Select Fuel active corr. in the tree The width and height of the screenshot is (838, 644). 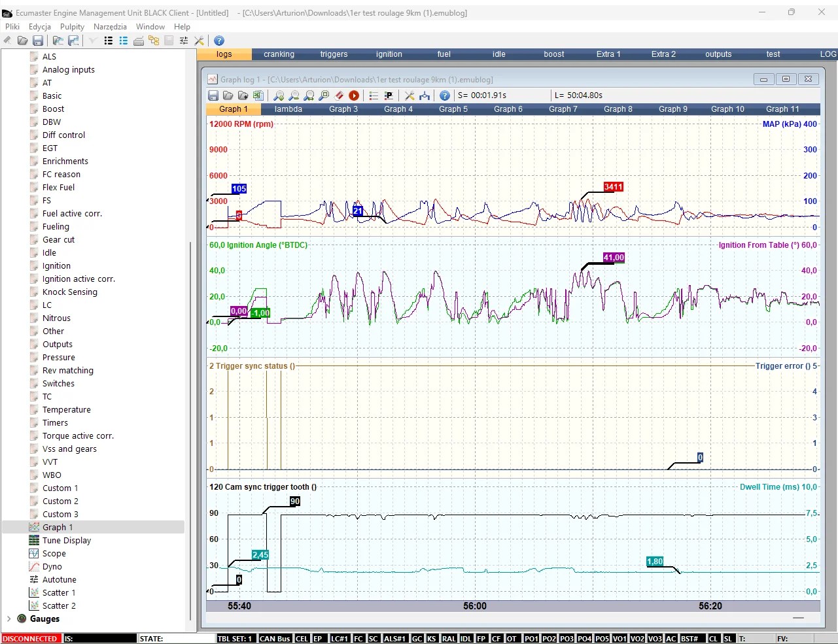click(73, 213)
